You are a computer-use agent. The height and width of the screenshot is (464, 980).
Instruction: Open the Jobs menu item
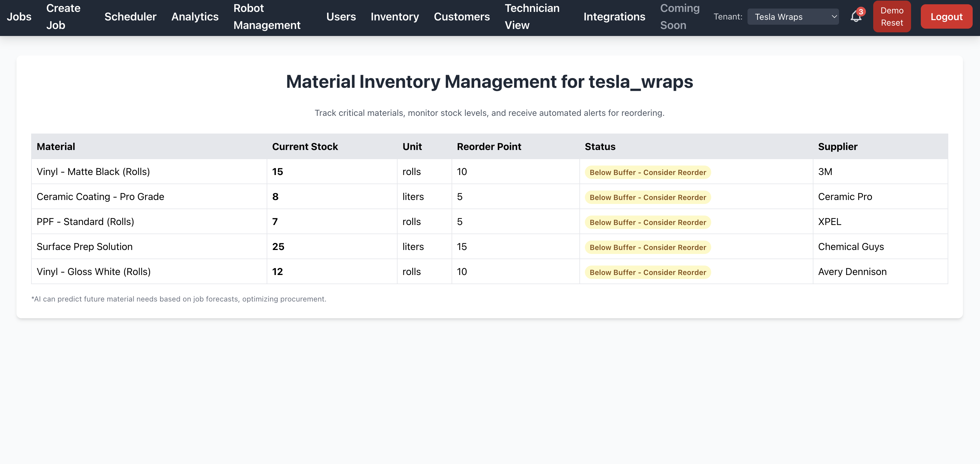(x=19, y=17)
